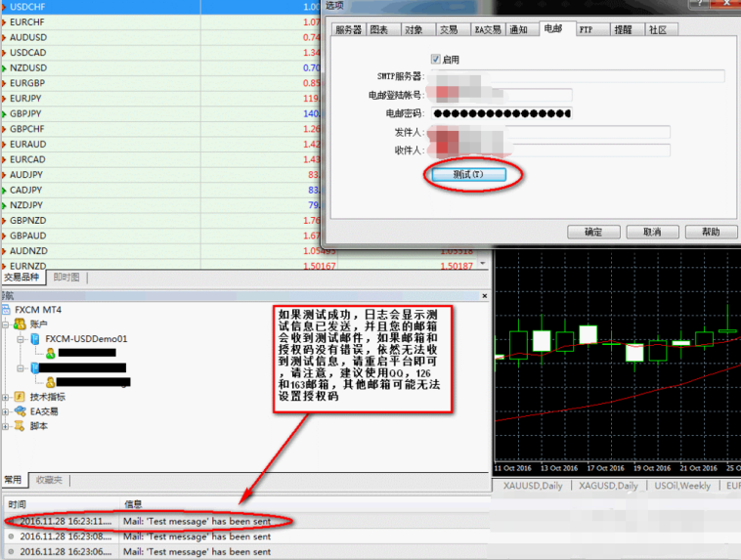This screenshot has height=560, width=741.
Task: Switch to the FTP tab in options
Action: pyautogui.click(x=586, y=30)
